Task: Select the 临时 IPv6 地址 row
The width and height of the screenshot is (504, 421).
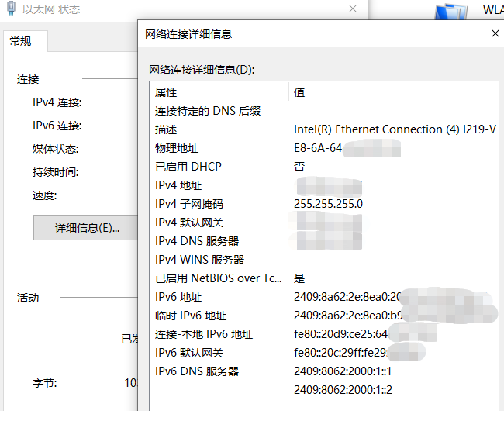Action: coord(191,316)
